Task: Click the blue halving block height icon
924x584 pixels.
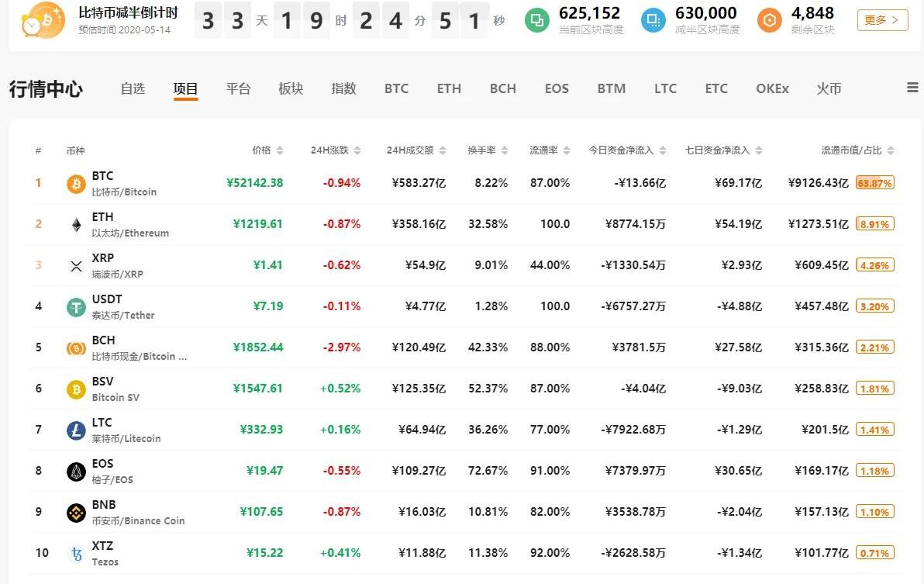Action: [653, 21]
